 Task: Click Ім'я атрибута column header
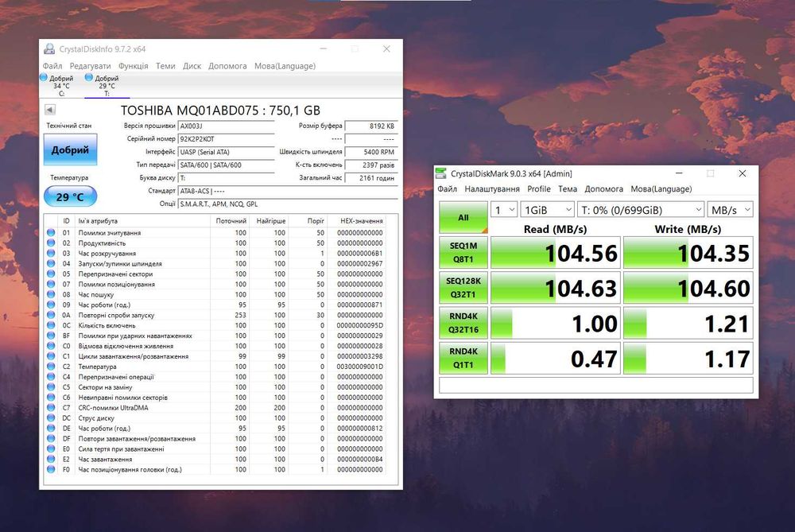[142, 220]
